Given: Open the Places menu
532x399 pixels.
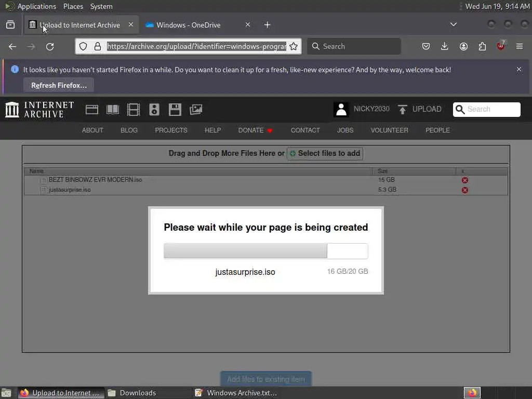Looking at the screenshot, I should [x=73, y=6].
